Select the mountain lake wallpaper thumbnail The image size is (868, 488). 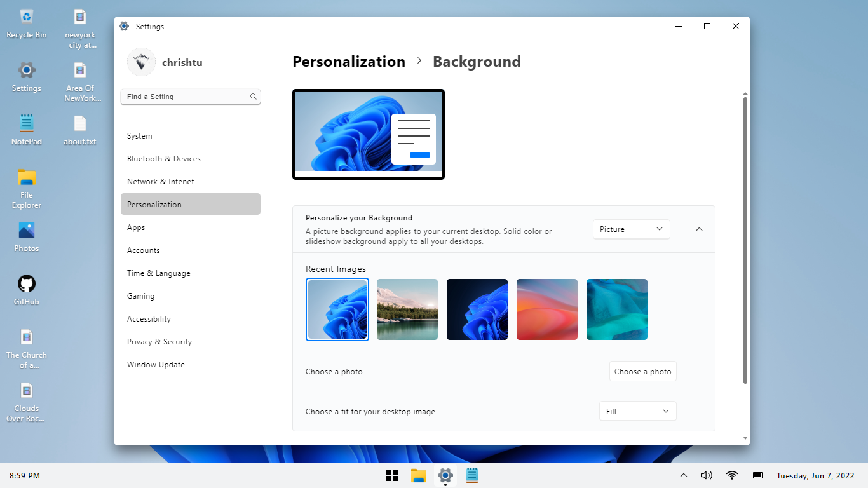[407, 309]
